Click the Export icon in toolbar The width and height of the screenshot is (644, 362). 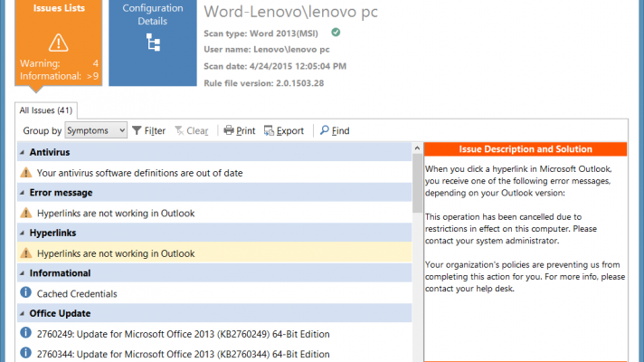(x=270, y=131)
